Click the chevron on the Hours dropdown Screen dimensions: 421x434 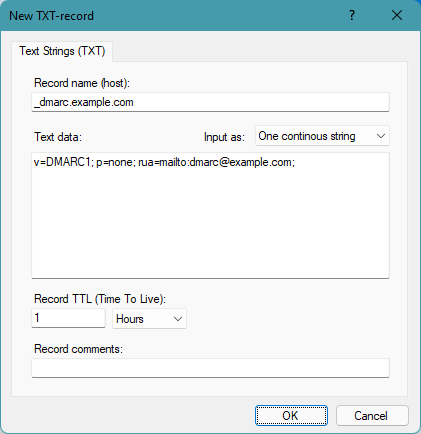[x=178, y=319]
